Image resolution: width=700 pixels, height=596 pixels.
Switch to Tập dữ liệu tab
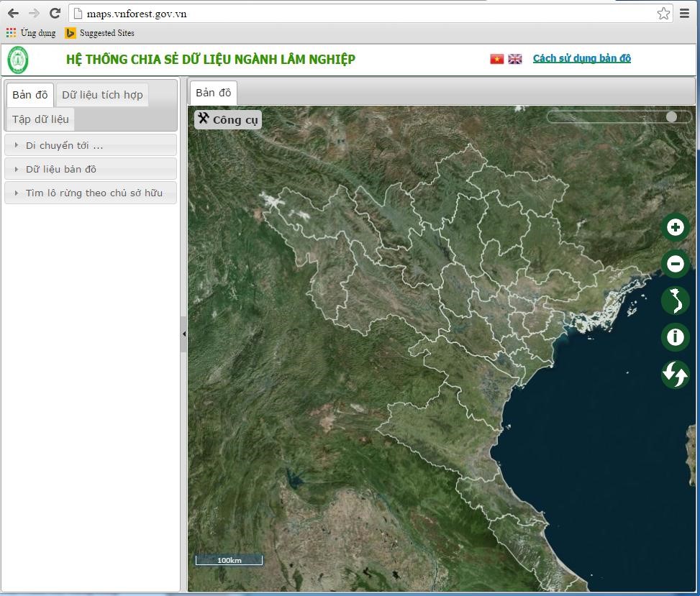click(x=40, y=119)
